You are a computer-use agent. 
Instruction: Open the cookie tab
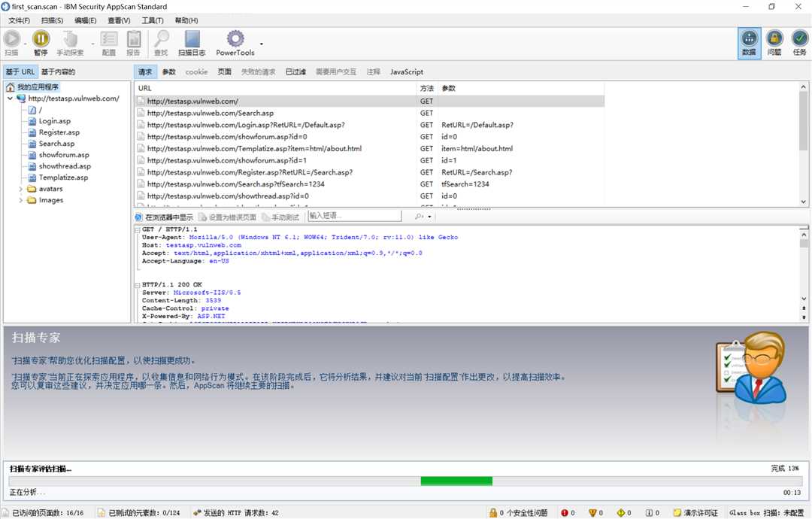coord(196,72)
